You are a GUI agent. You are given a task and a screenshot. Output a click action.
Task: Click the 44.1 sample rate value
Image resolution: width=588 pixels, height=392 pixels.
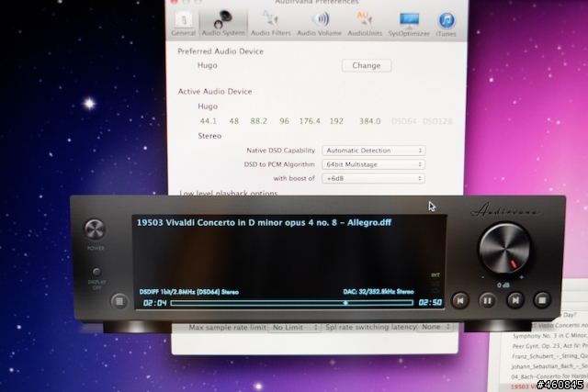click(x=209, y=121)
